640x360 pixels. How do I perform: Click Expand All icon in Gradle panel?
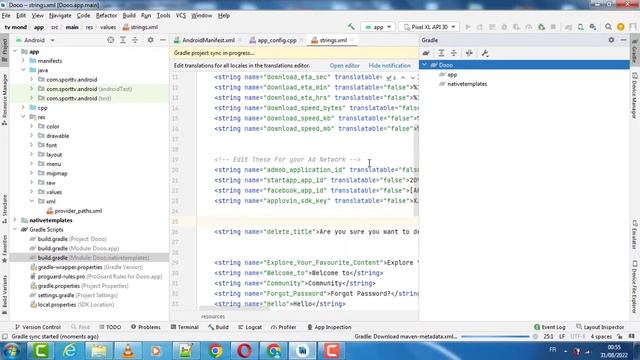pyautogui.click(x=441, y=53)
